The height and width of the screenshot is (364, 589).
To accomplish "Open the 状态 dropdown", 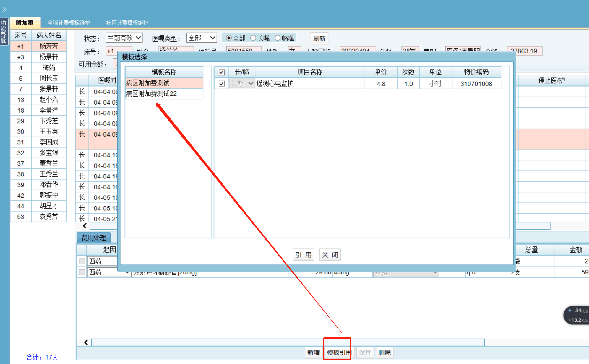I will click(124, 38).
